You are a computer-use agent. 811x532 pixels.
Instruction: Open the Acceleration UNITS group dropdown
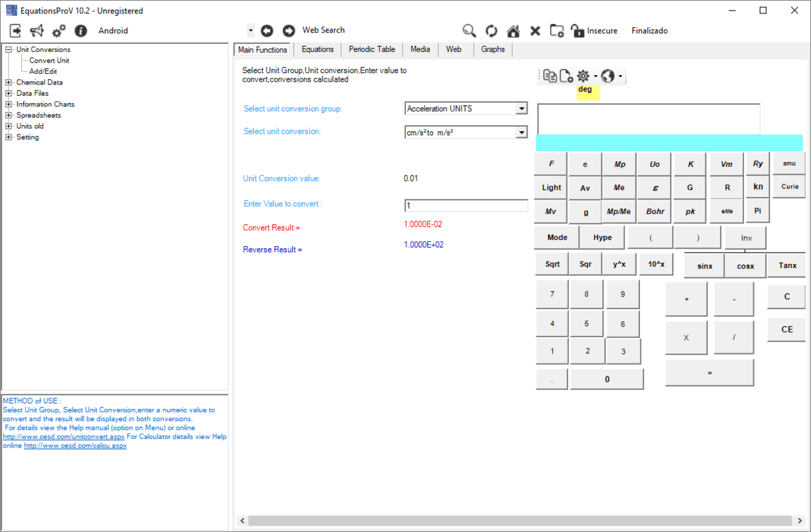[466, 108]
